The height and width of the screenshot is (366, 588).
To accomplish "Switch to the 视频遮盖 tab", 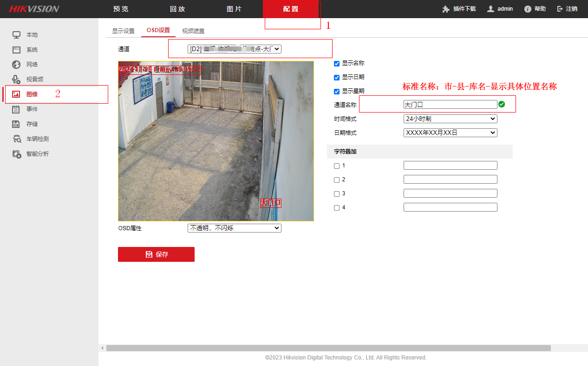I will (193, 31).
